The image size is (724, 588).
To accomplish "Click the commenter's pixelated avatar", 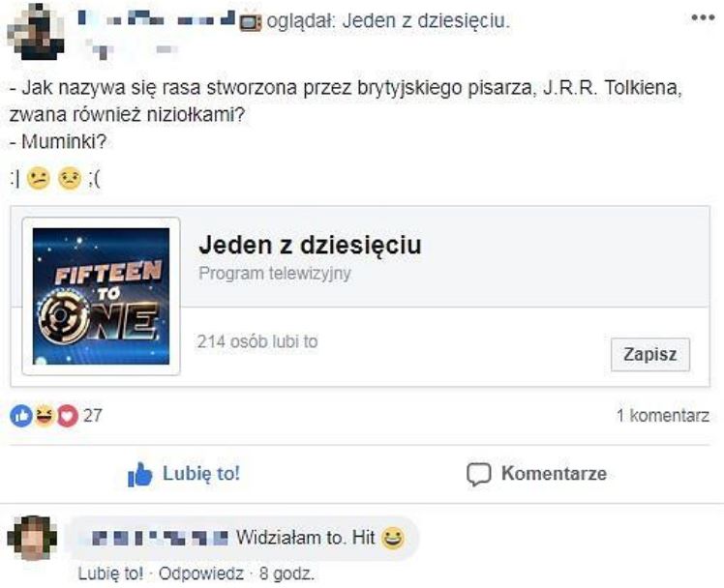I will 33,538.
